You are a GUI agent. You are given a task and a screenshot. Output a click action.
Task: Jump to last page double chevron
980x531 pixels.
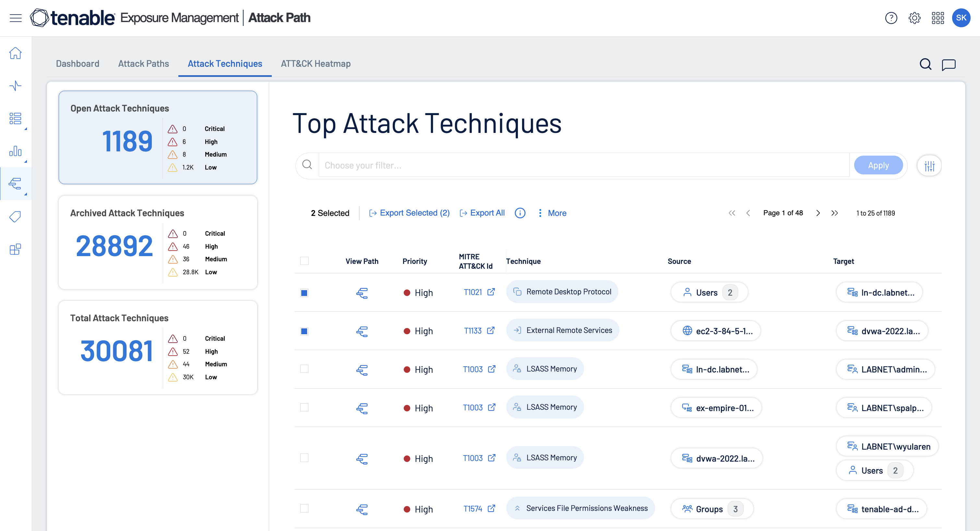(835, 213)
